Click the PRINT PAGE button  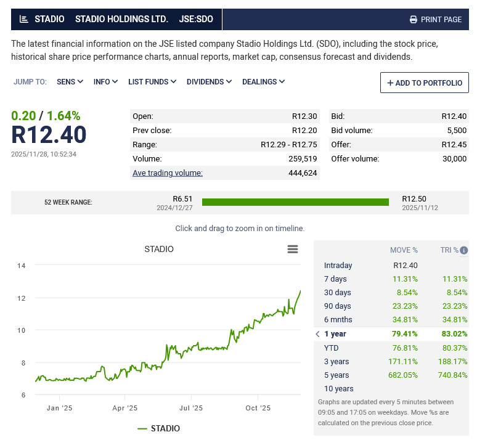pyautogui.click(x=436, y=20)
